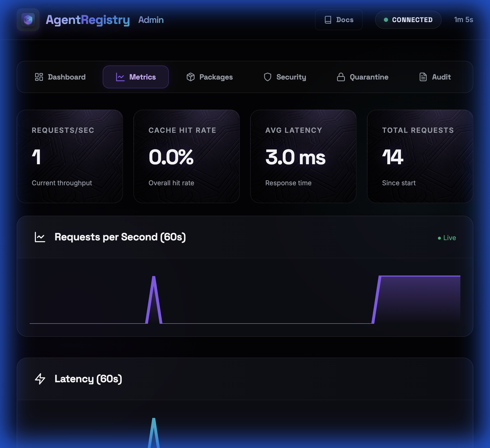Click the Live indicator on requests chart
490x448 pixels.
coord(447,238)
